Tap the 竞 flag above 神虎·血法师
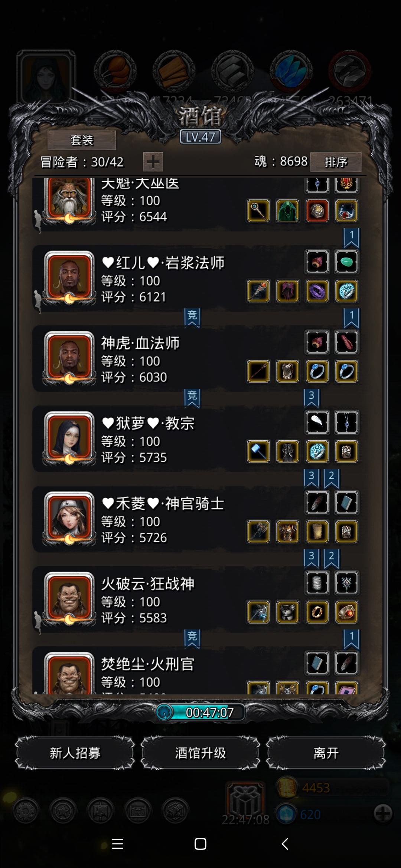This screenshot has height=868, width=401. tap(192, 318)
